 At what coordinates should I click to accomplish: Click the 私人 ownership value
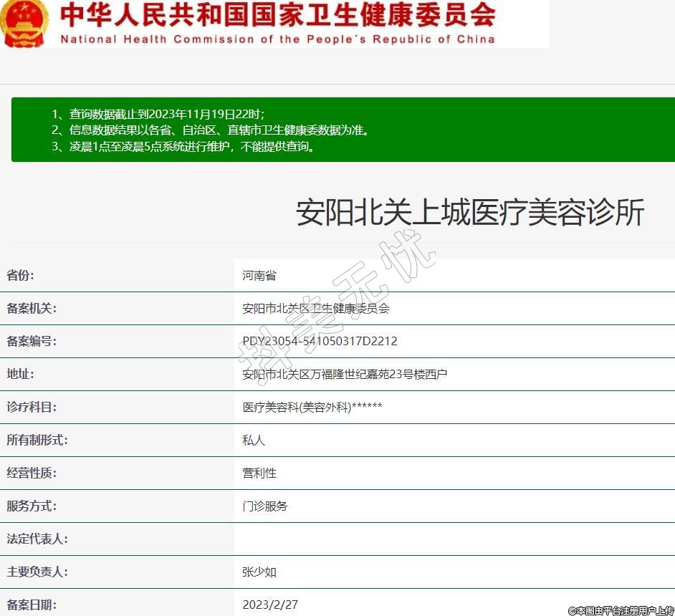coord(254,441)
